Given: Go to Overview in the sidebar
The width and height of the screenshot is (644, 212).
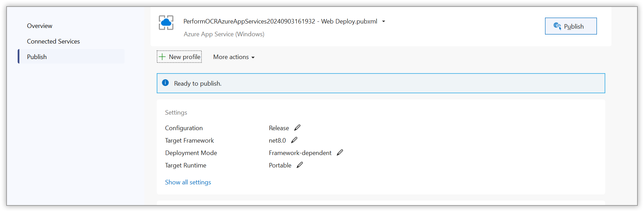Looking at the screenshot, I should (39, 26).
